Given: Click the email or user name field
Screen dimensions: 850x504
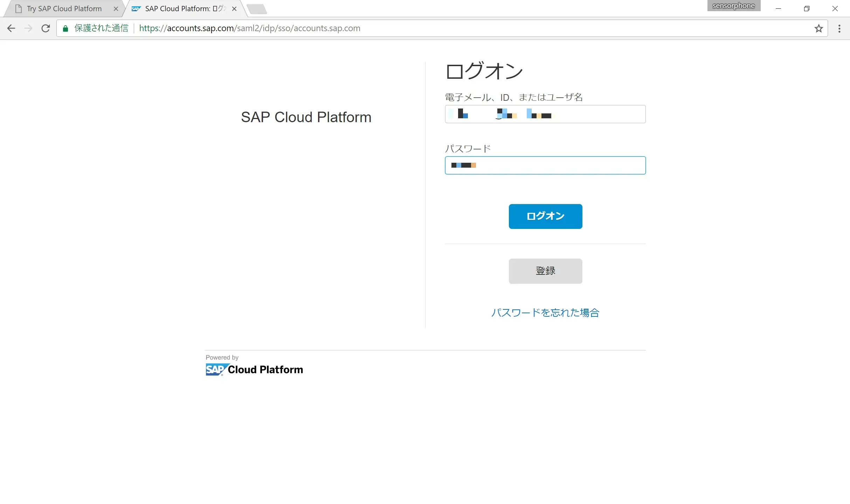Looking at the screenshot, I should (545, 114).
